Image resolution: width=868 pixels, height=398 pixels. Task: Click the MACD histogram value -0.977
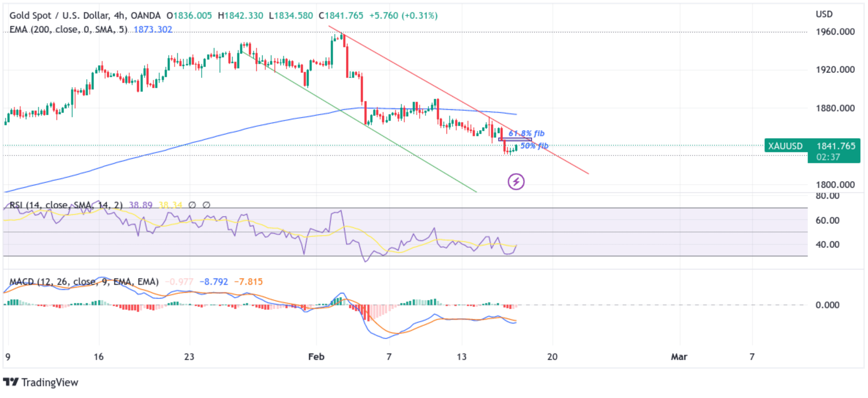point(179,281)
